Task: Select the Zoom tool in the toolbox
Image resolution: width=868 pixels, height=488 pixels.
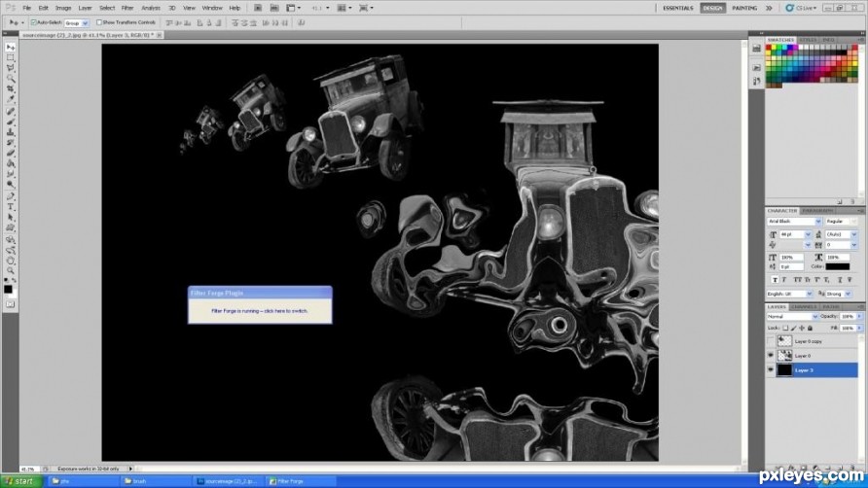Action: tap(11, 271)
